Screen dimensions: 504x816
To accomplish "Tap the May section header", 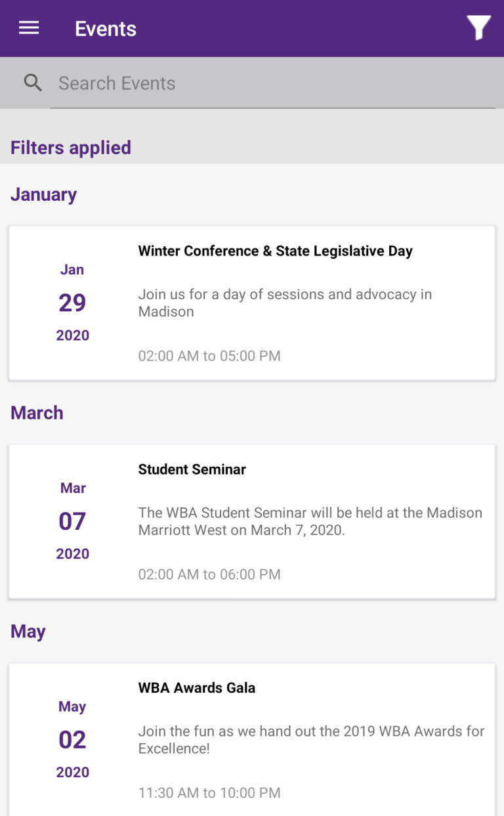I will pos(28,632).
